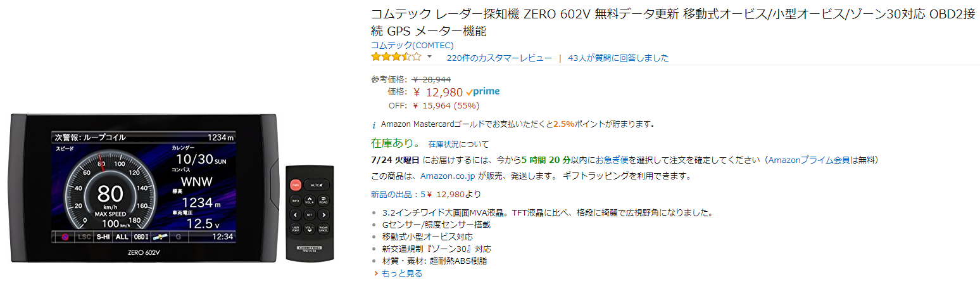Viewport: 980px width, 286px height.
Task: Click the no-parking icon on the device screen
Action: [64, 237]
